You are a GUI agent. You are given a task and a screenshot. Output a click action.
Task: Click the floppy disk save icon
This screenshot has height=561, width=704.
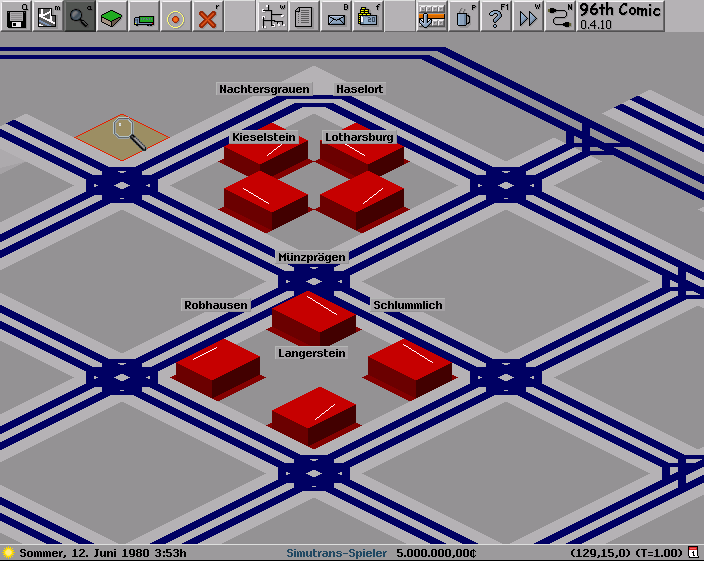coord(16,16)
